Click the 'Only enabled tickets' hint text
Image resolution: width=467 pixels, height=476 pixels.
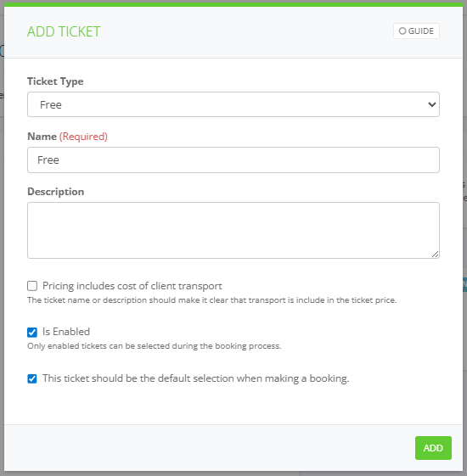pos(155,346)
